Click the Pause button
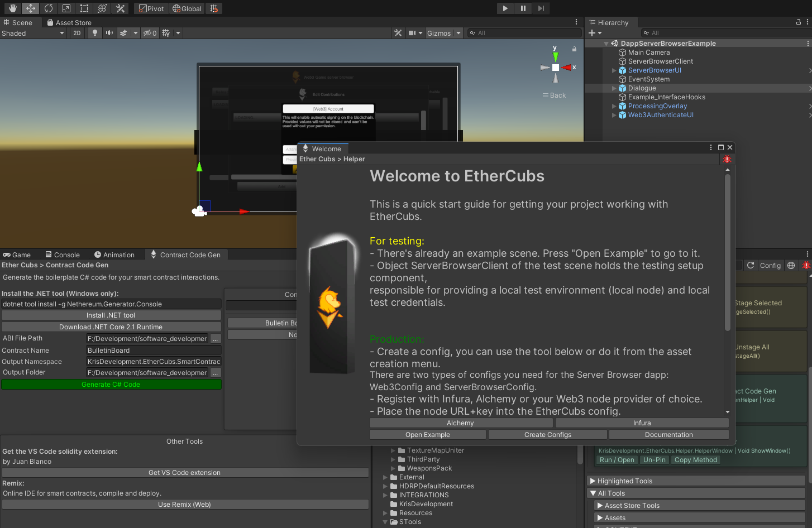 (x=523, y=8)
